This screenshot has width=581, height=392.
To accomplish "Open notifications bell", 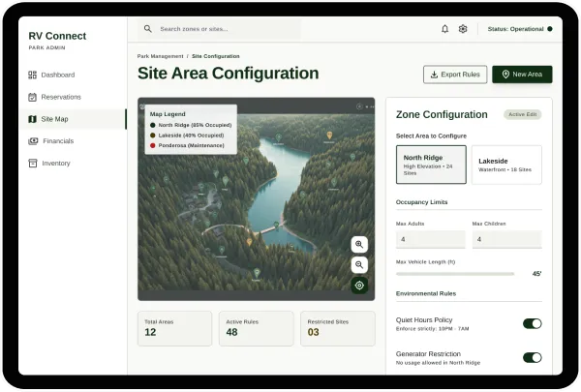I will [445, 29].
